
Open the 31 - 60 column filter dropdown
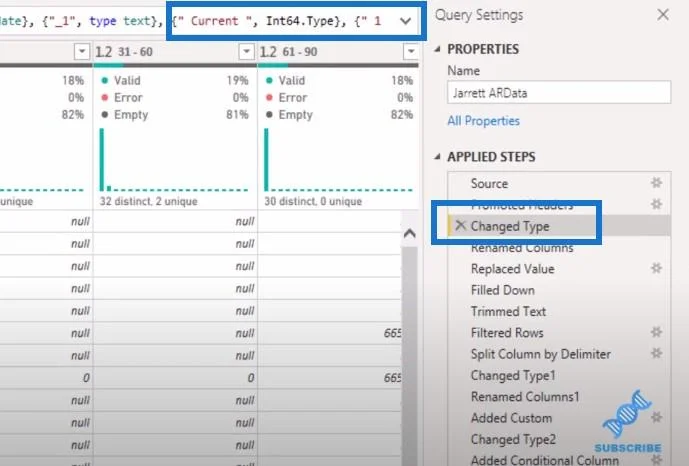tap(247, 52)
